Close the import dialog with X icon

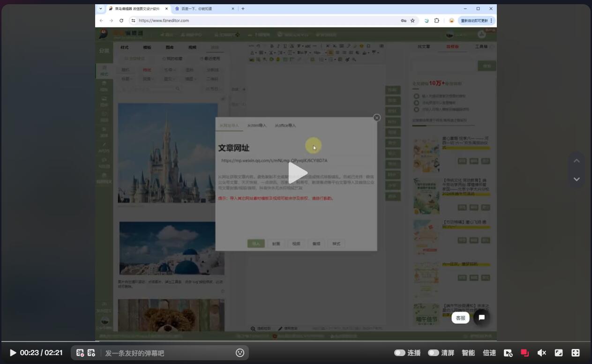377,118
